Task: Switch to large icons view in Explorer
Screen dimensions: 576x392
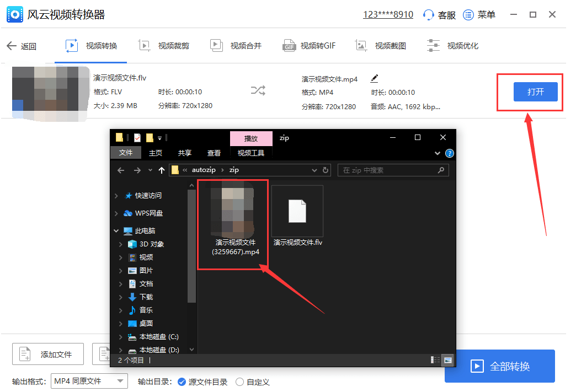Action: 447,360
